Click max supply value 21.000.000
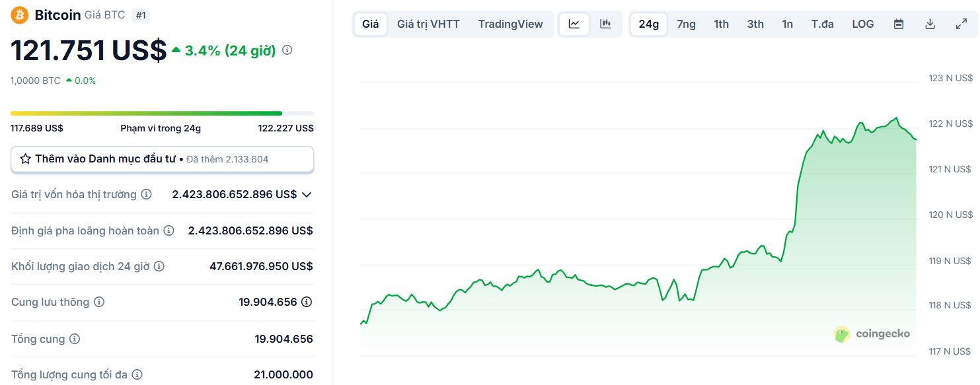 click(283, 374)
